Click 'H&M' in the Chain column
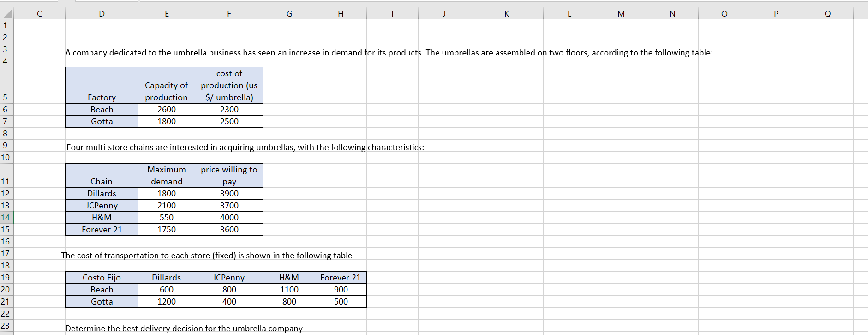 coord(102,217)
